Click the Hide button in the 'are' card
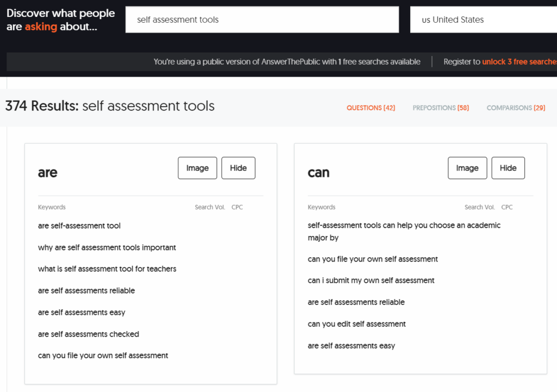This screenshot has height=392, width=557. (238, 168)
